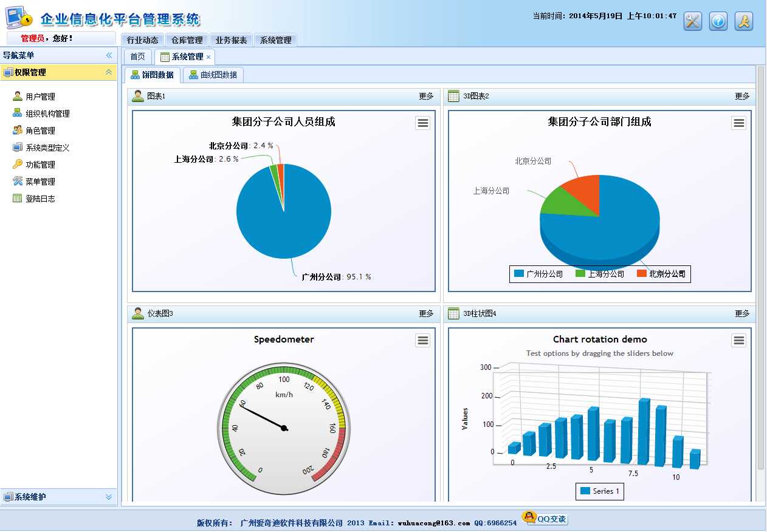Image resolution: width=767 pixels, height=532 pixels.
Task: Toggle the 广州分公司 legend entry in 3D pie chart
Action: 538,274
